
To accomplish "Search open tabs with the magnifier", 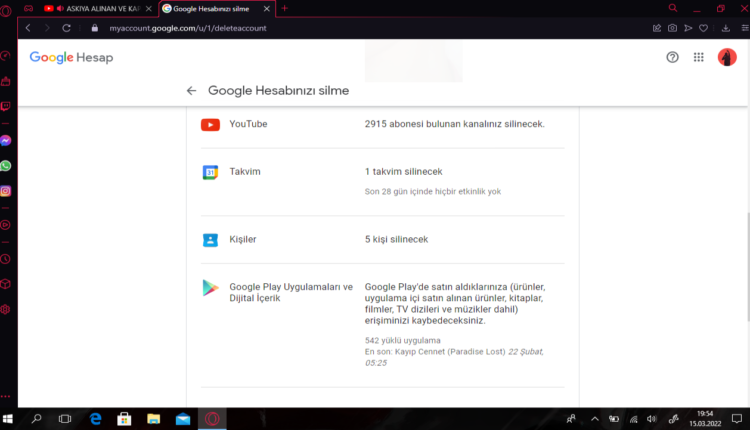I will [x=673, y=8].
